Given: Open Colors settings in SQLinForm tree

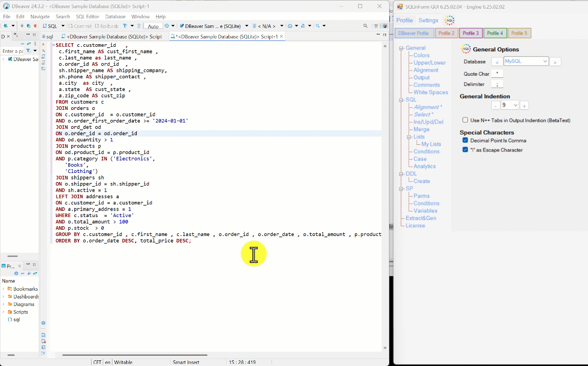Looking at the screenshot, I should point(422,55).
